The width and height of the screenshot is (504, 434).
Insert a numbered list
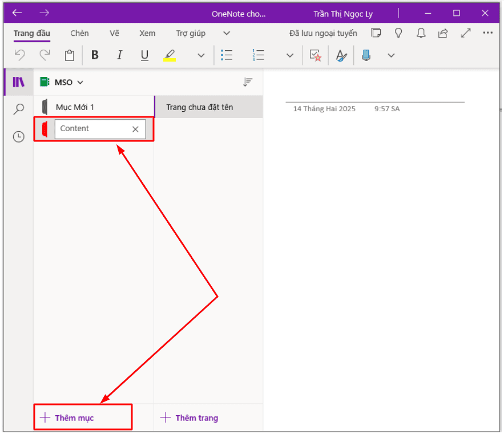[x=258, y=55]
